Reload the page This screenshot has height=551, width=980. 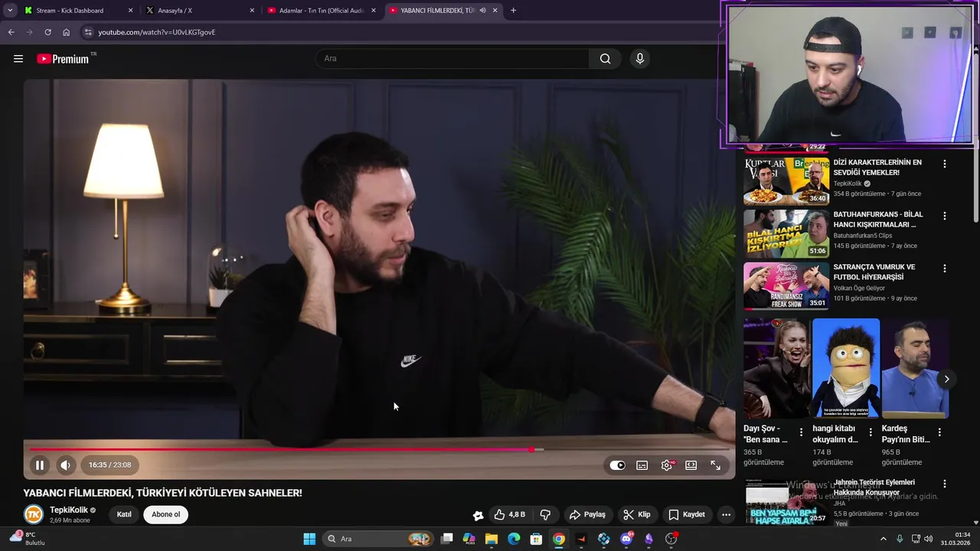[47, 32]
